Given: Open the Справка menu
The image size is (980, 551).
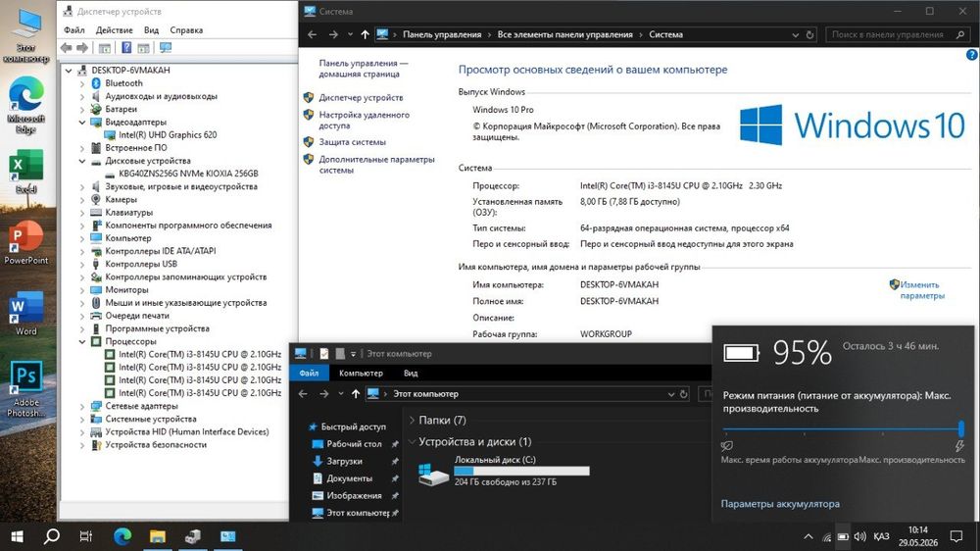Looking at the screenshot, I should click(186, 30).
